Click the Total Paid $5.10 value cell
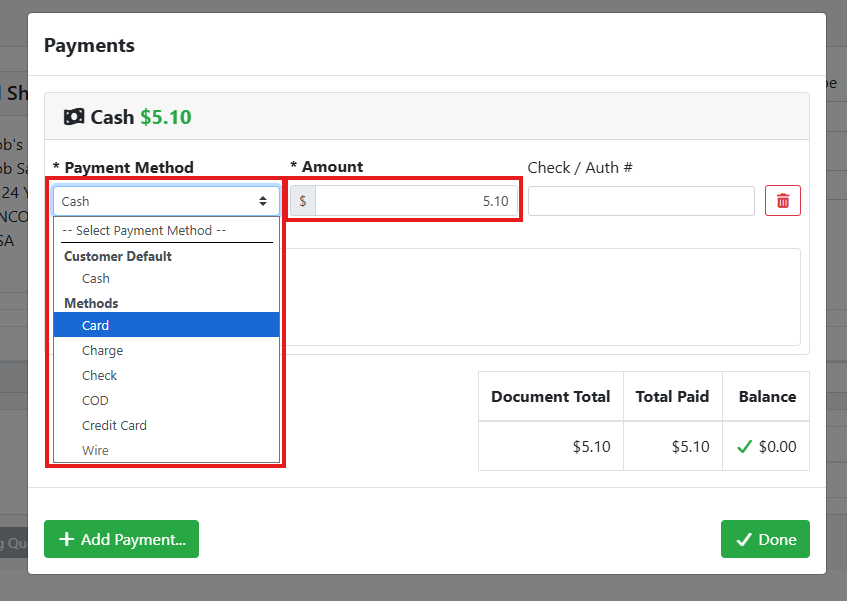Screen dimensions: 847x601 click(x=672, y=447)
